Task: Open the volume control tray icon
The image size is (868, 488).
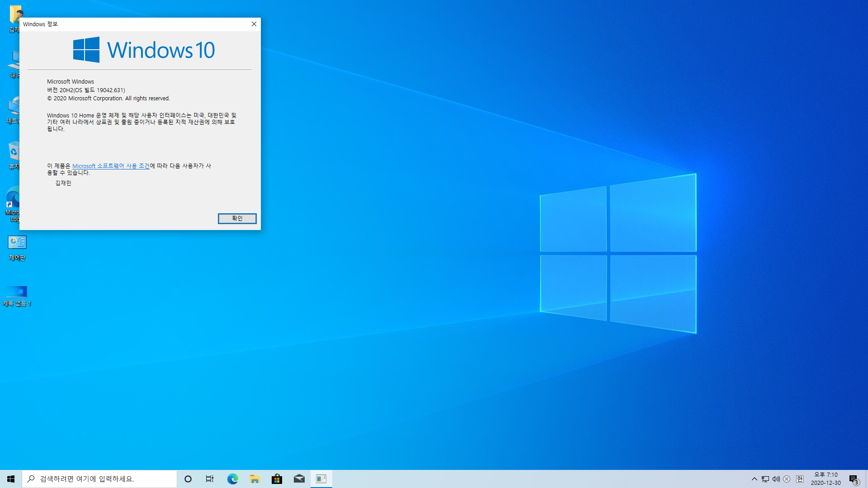Action: tap(776, 479)
